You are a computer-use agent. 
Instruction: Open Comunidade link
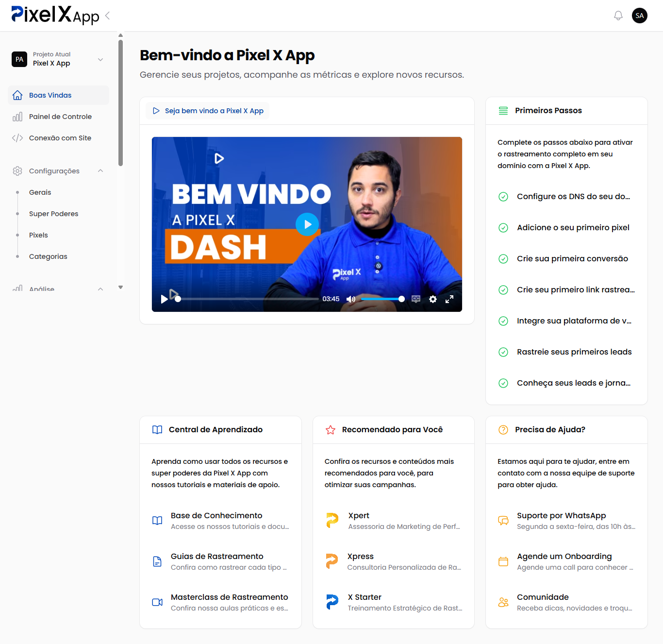[567, 602]
